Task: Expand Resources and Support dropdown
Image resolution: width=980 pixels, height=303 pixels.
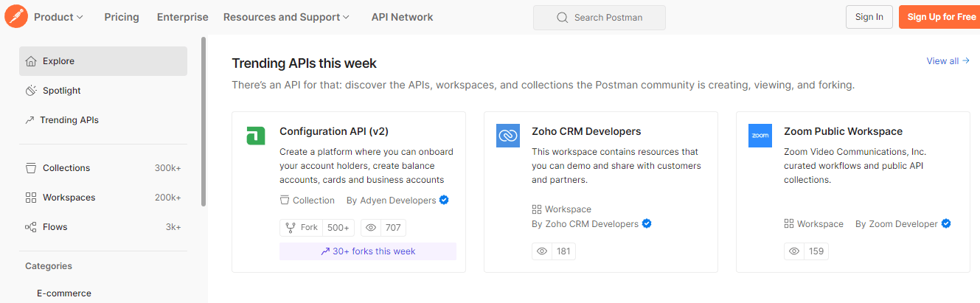Action: pos(286,17)
